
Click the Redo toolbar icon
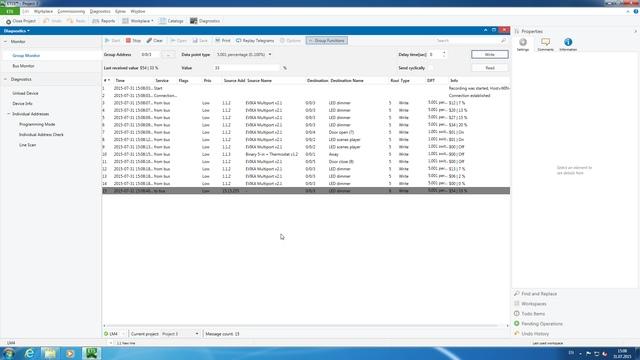point(70,21)
